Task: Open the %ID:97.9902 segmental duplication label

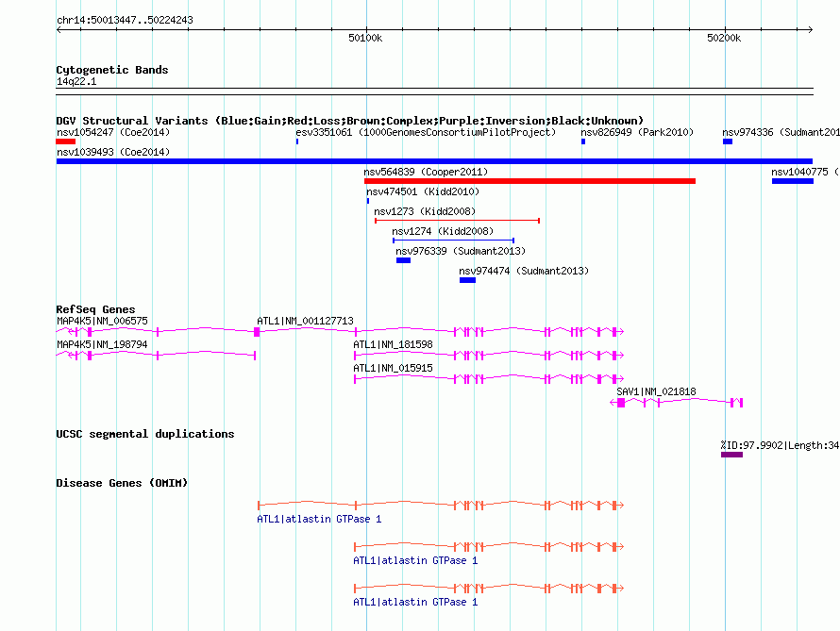Action: [780, 445]
